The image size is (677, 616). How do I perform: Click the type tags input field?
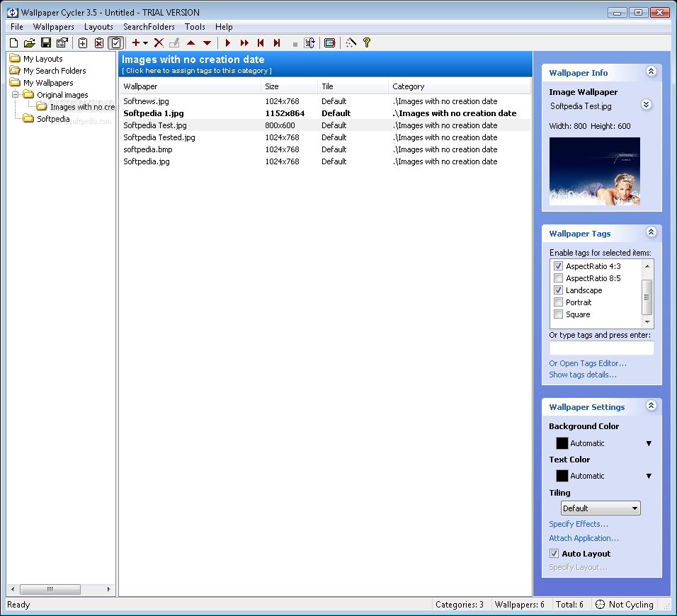(601, 348)
